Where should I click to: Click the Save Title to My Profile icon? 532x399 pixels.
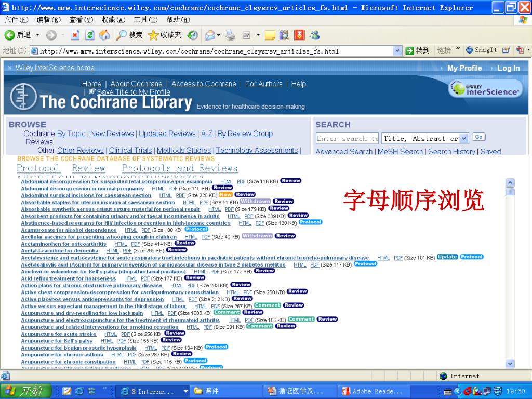tap(92, 91)
